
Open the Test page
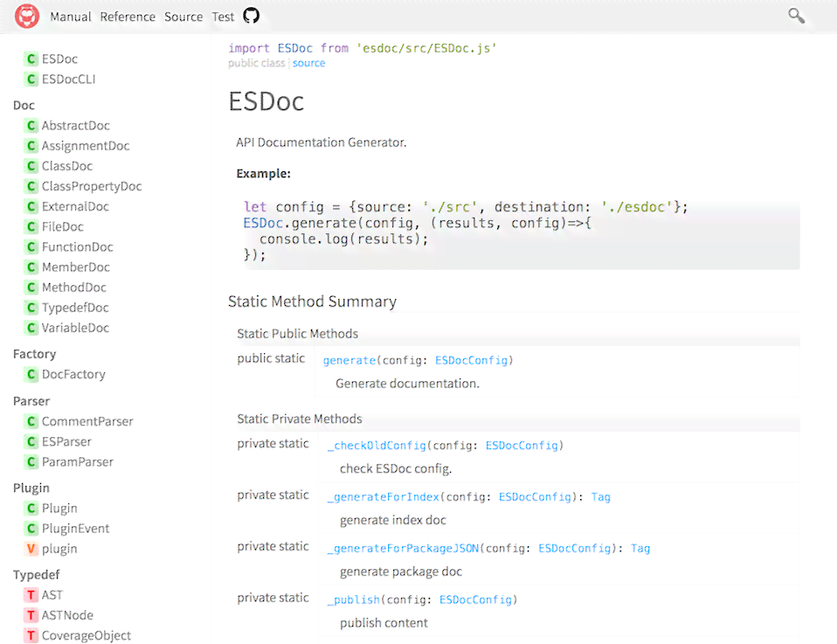tap(223, 17)
